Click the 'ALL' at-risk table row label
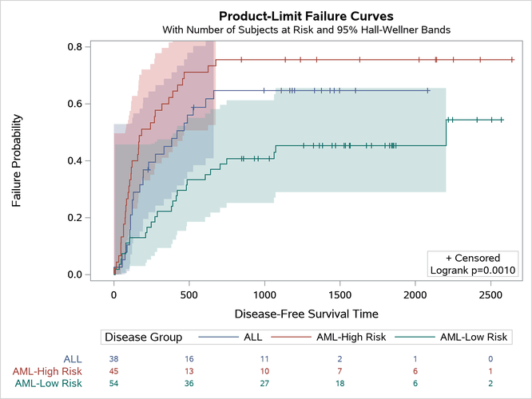The height and width of the screenshot is (399, 532). pyautogui.click(x=72, y=359)
